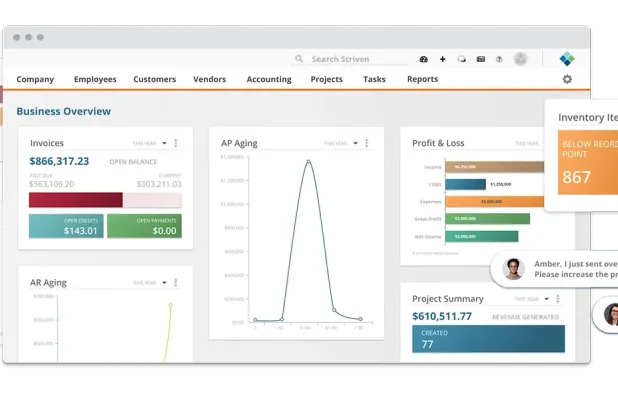Open the chat bubbles icon
618x394 pixels.
(x=461, y=59)
